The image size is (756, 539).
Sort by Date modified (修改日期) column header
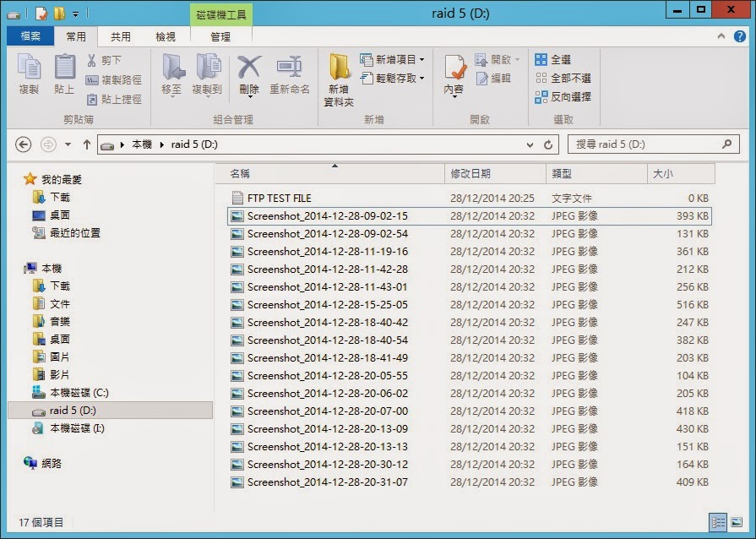pyautogui.click(x=495, y=173)
